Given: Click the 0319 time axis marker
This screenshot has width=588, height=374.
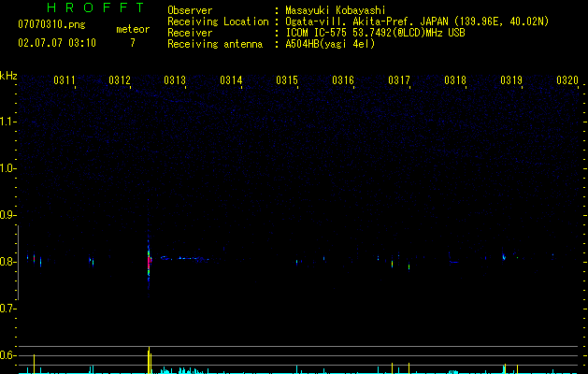Looking at the screenshot, I should click(x=511, y=79).
